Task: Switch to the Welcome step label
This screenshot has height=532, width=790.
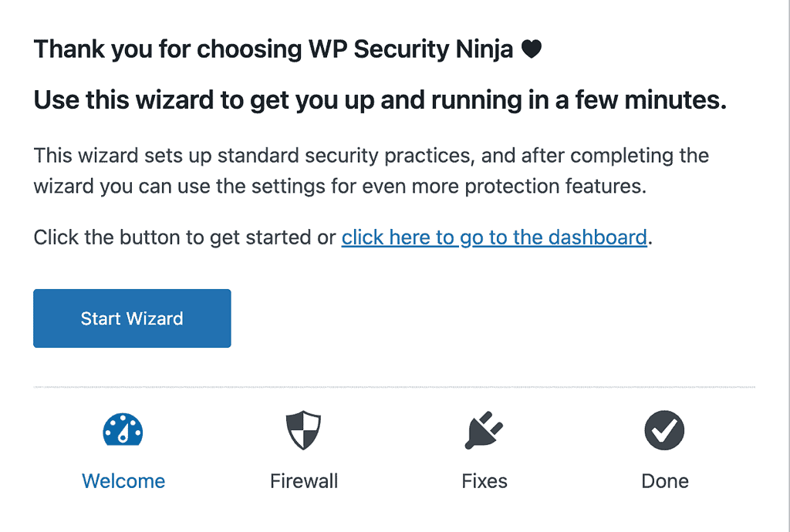Action: 123,481
